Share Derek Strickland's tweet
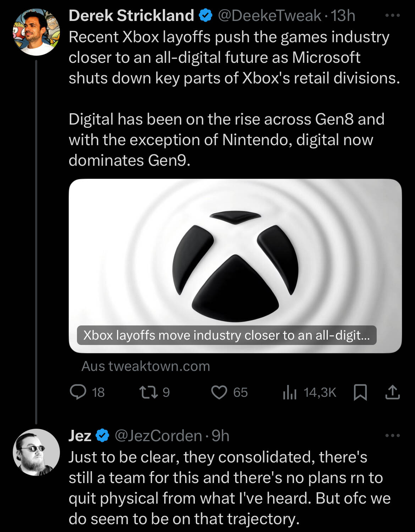 tap(392, 392)
